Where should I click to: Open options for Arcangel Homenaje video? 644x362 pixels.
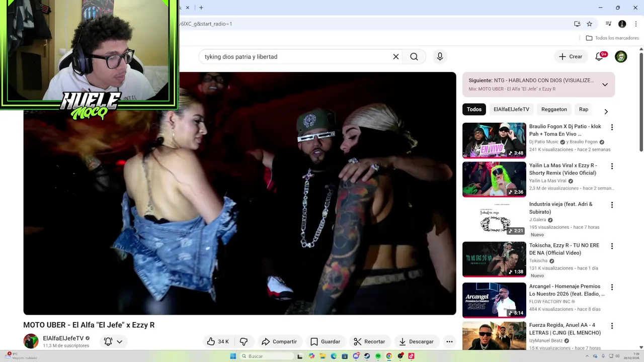(612, 287)
